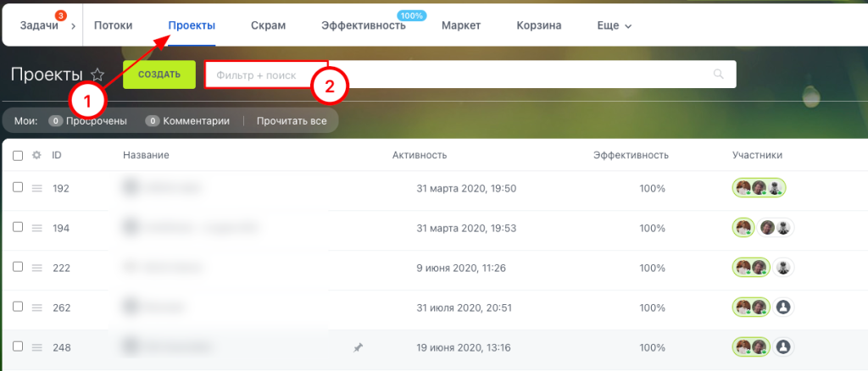The height and width of the screenshot is (371, 868).
Task: Click the date 31 марта 2020, 19:53
Action: [466, 229]
